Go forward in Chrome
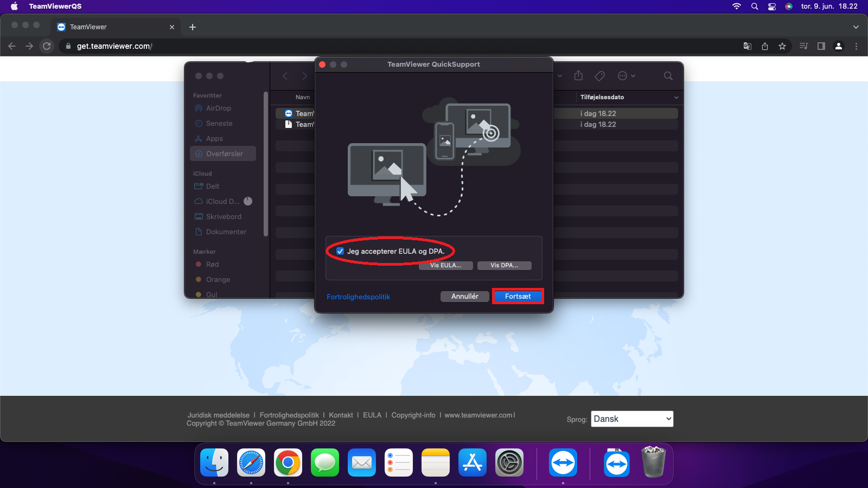 (29, 46)
